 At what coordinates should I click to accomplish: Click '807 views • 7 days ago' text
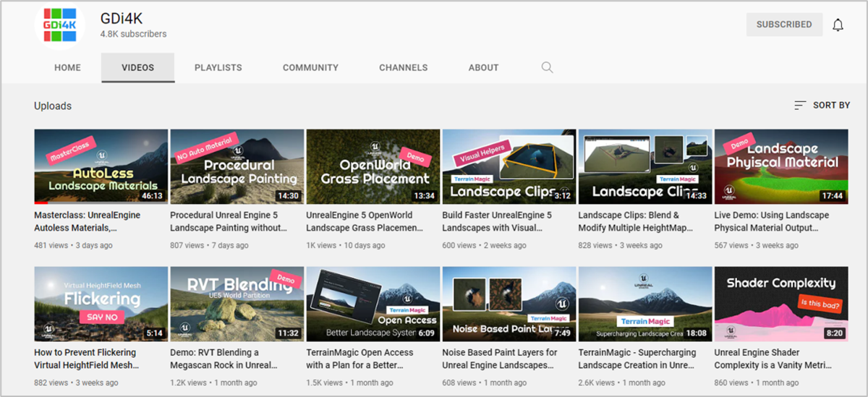(209, 245)
